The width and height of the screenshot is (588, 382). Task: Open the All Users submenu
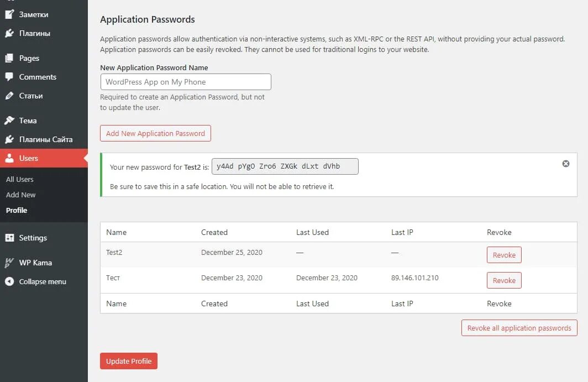[20, 179]
